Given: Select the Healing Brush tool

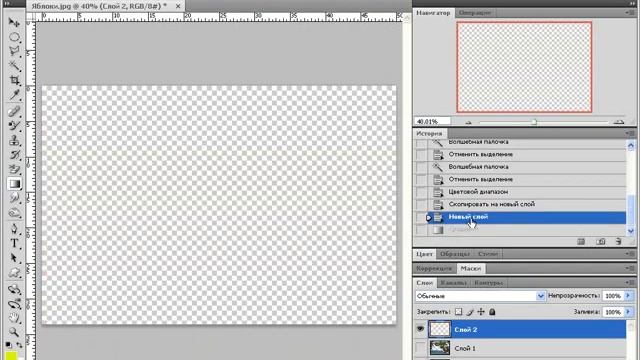Looking at the screenshot, I should 14,111.
